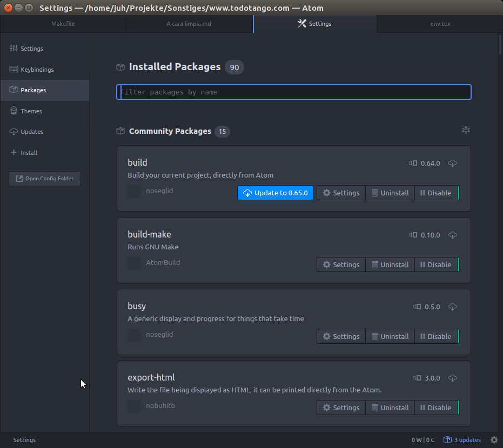Switch to the Makefile tab
503x448 pixels.
tap(63, 24)
